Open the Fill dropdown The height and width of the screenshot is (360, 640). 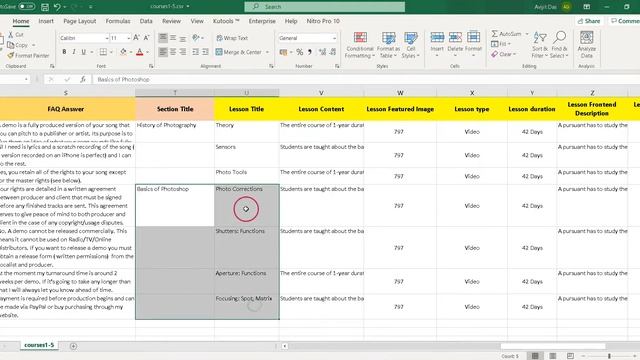click(500, 44)
